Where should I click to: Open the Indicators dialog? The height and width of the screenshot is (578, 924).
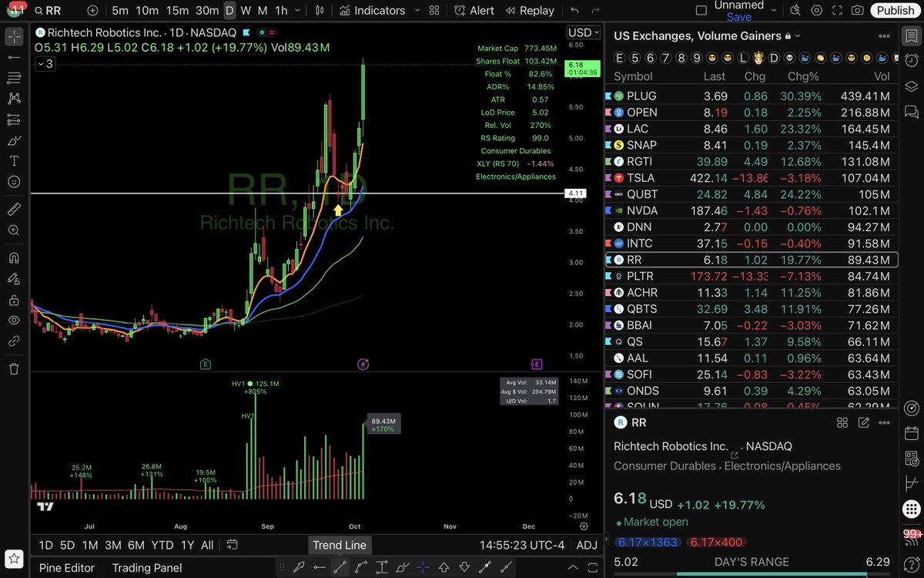point(372,11)
